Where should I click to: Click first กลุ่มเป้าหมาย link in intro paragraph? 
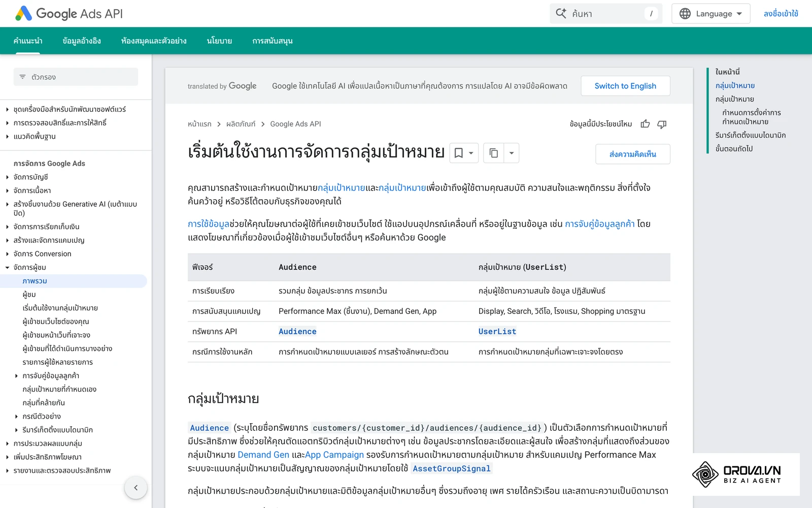pyautogui.click(x=341, y=188)
